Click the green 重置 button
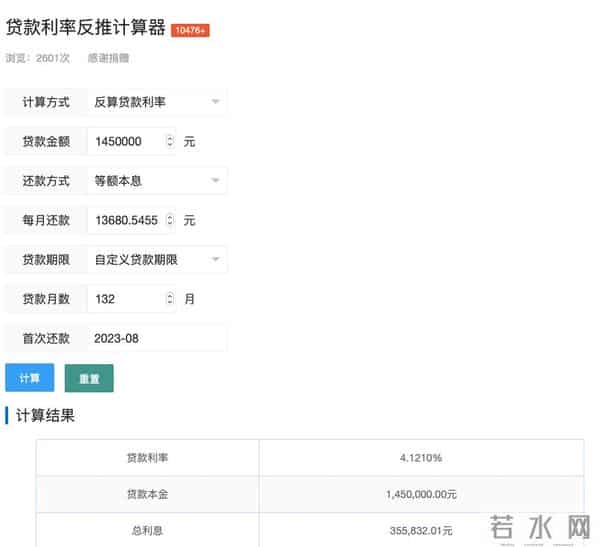 tap(89, 379)
